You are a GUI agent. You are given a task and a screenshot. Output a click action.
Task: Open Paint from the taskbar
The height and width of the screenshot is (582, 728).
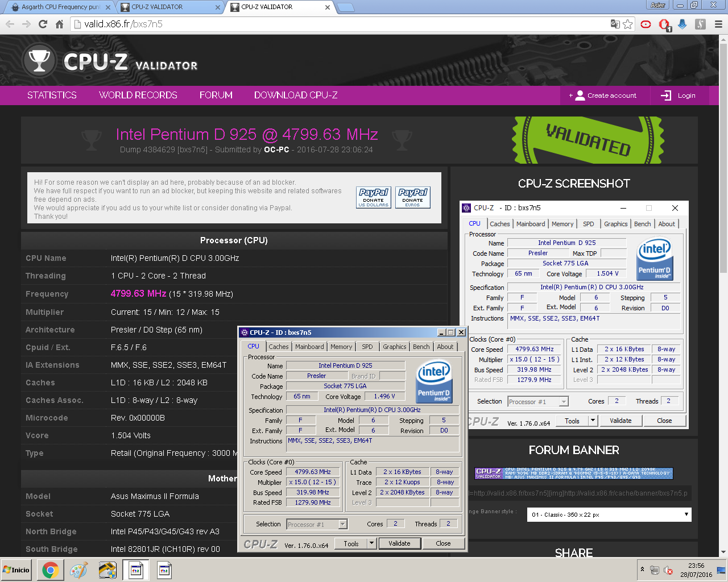78,570
